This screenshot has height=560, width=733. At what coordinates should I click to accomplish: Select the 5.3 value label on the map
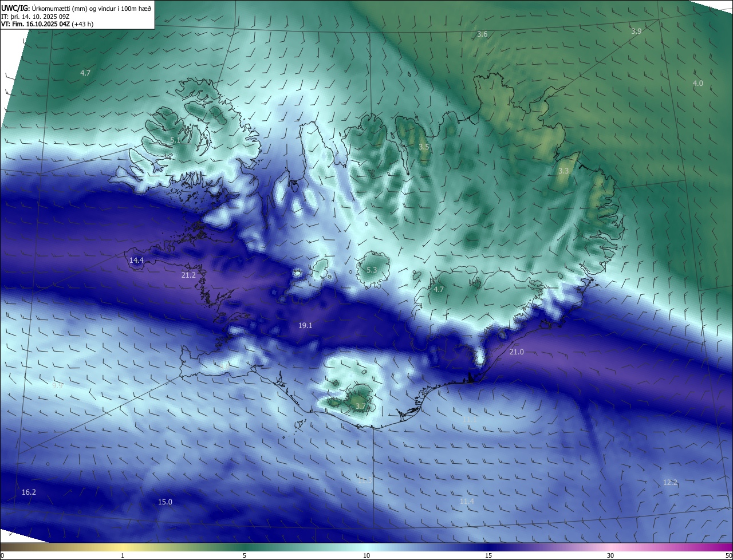372,270
